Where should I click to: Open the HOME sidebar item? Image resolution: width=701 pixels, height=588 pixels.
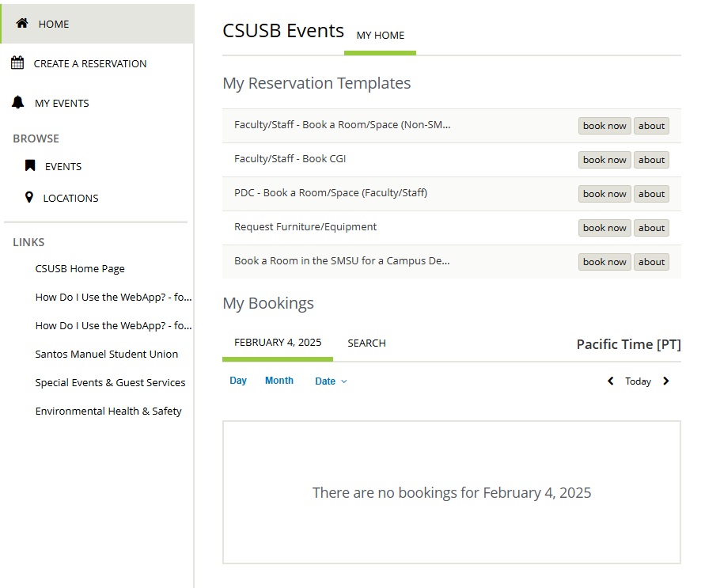coord(97,24)
